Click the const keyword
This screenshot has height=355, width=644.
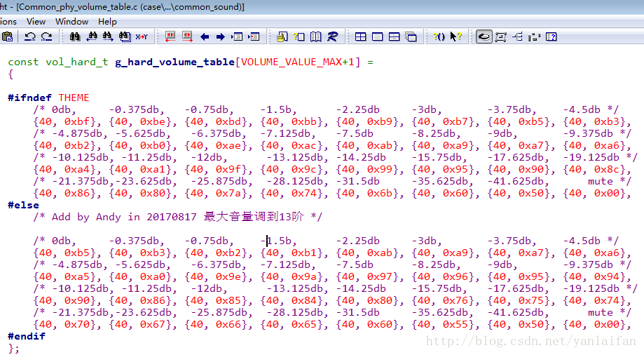(23, 62)
